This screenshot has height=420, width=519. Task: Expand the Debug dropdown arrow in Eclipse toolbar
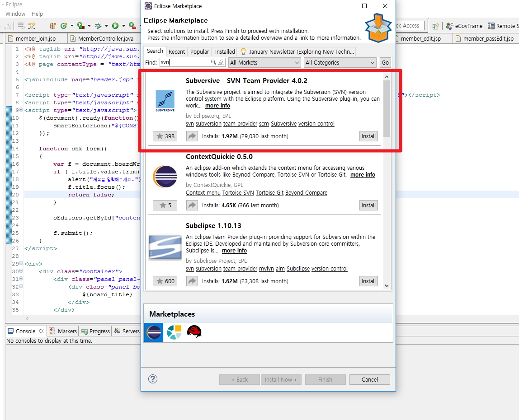click(x=106, y=26)
